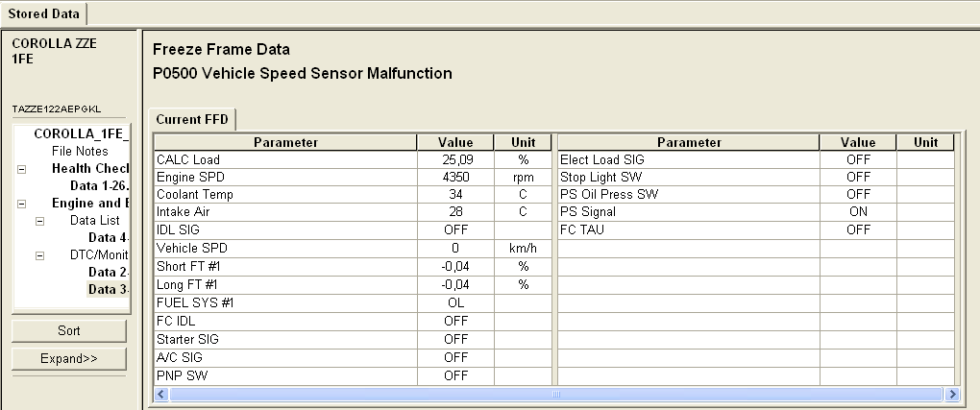Open the Data 2 entry under DTC/Monit

pos(109,273)
